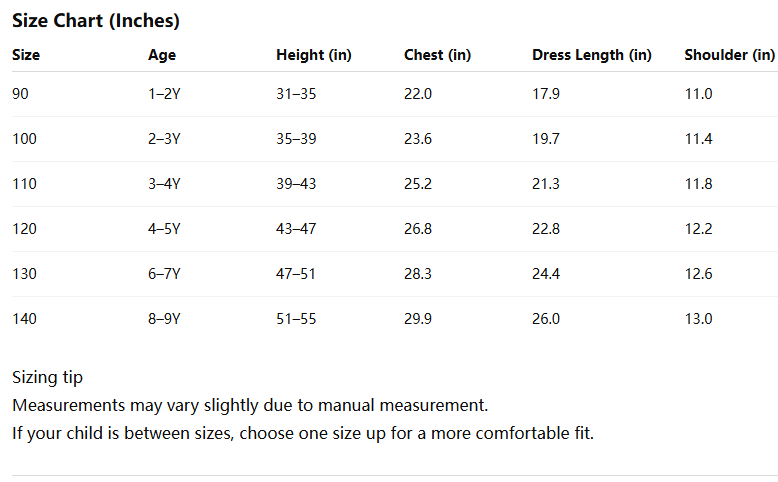Select the size 130 cell

click(24, 274)
